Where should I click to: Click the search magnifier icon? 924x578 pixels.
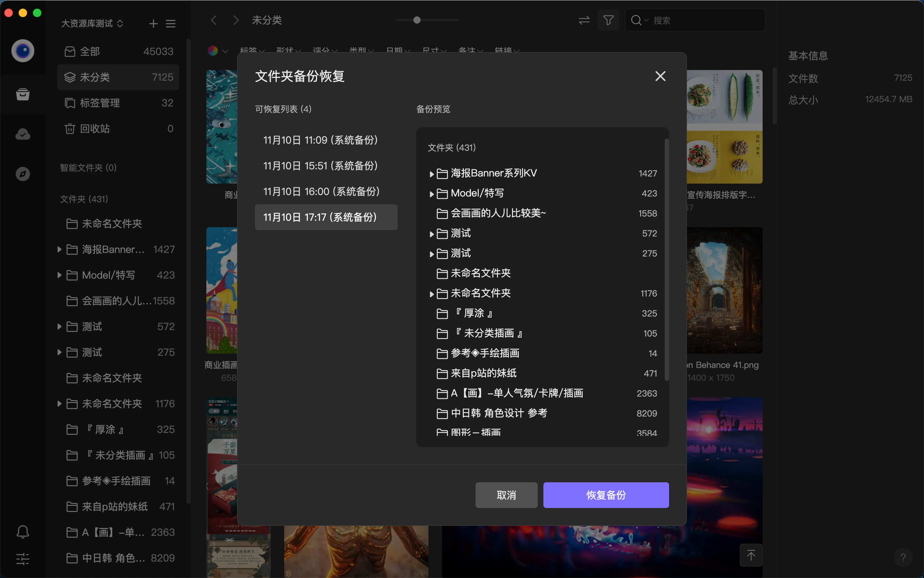pyautogui.click(x=636, y=20)
